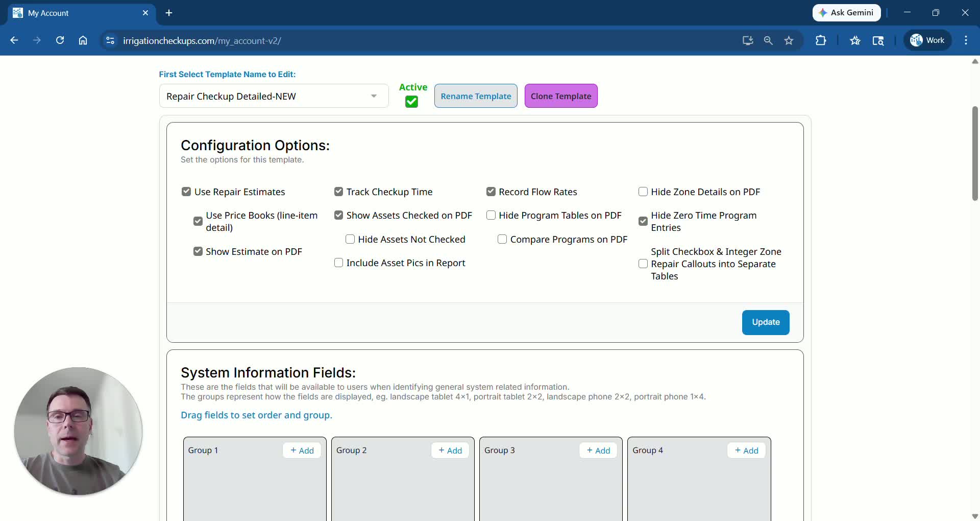The image size is (980, 521).
Task: Click 'First Select Template Name to Edit:' label
Action: coord(227,75)
